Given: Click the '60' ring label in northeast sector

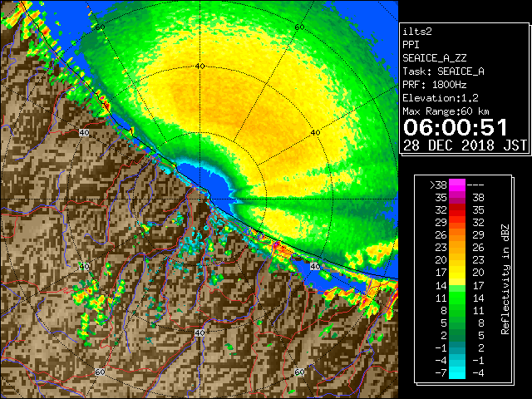Looking at the screenshot, I should [299, 27].
